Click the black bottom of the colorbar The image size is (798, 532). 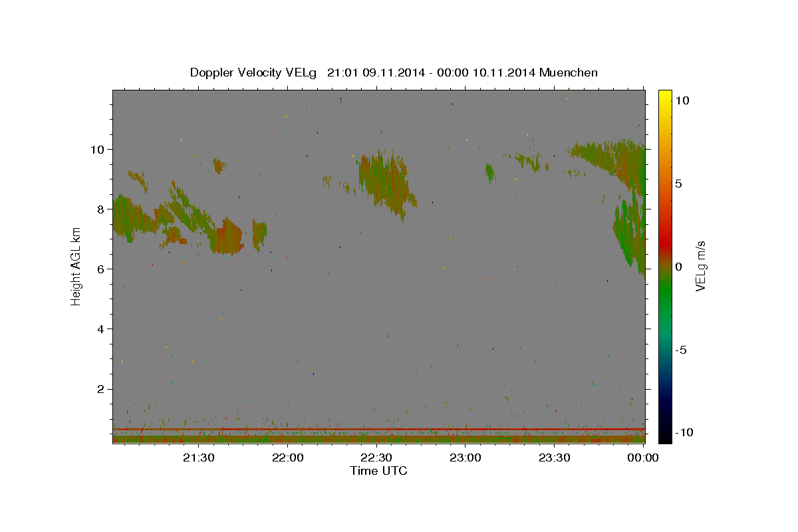[x=665, y=436]
